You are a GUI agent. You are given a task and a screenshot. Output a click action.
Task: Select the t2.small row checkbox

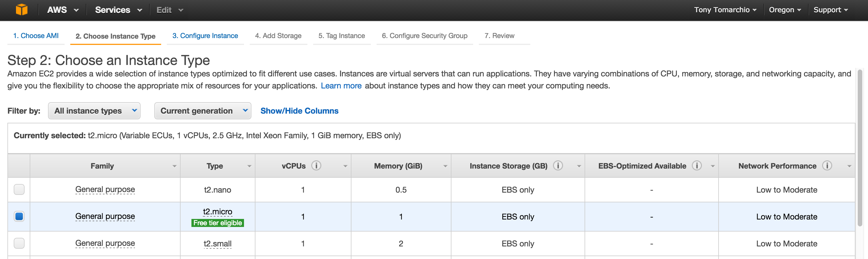(x=19, y=243)
